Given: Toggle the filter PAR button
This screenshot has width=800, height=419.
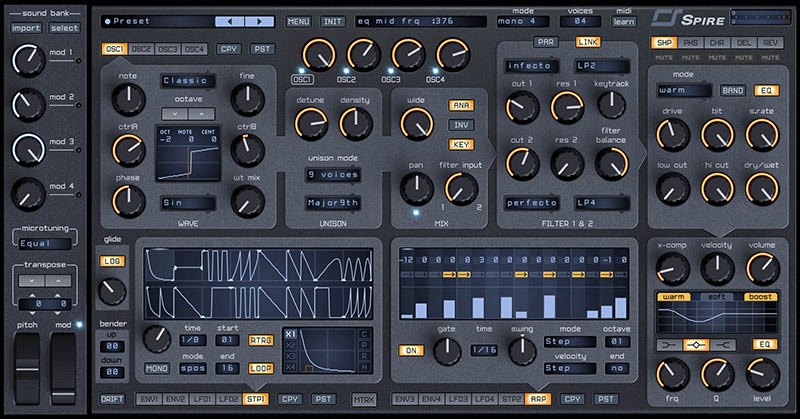Looking at the screenshot, I should [545, 42].
